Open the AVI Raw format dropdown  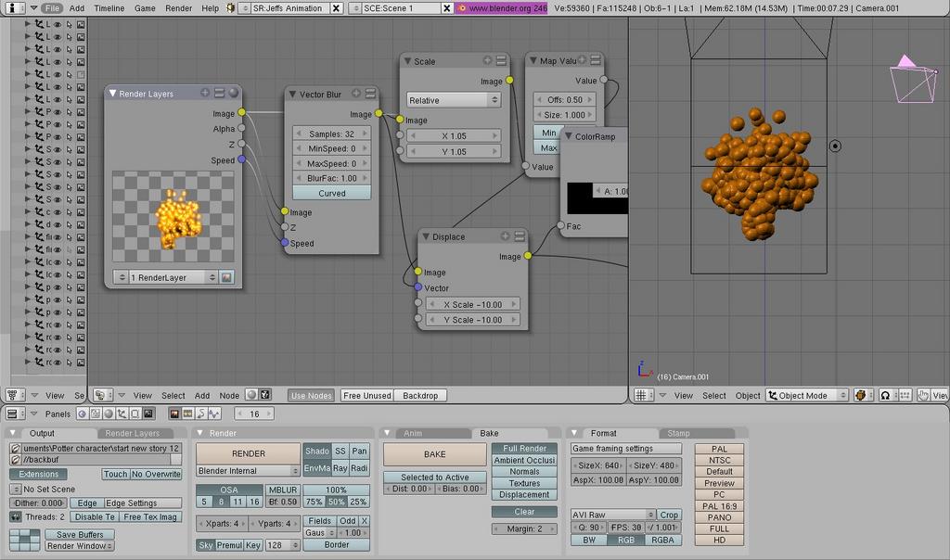pyautogui.click(x=613, y=515)
